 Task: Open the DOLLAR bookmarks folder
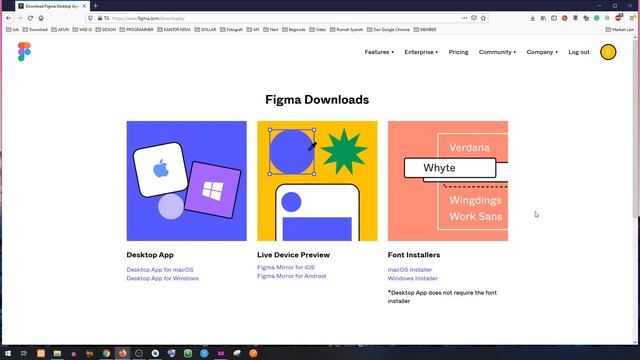pyautogui.click(x=205, y=29)
